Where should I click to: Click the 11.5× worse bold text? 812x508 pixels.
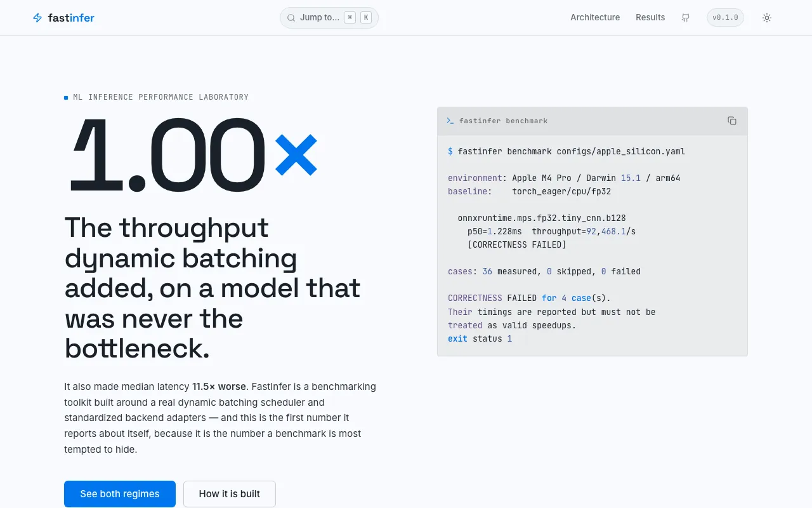(219, 386)
